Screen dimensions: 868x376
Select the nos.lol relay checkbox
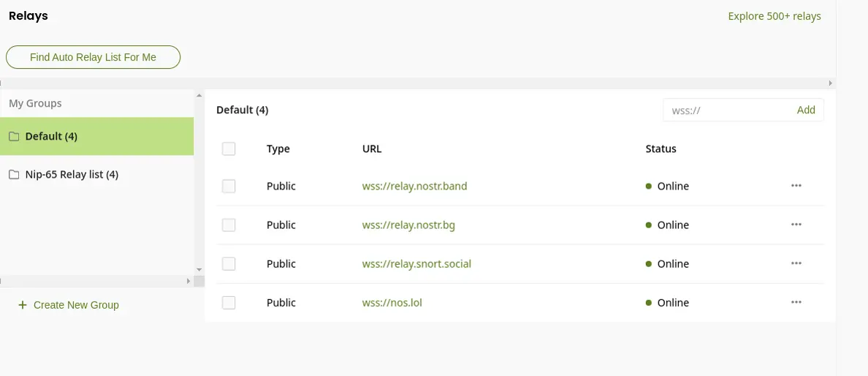(229, 303)
